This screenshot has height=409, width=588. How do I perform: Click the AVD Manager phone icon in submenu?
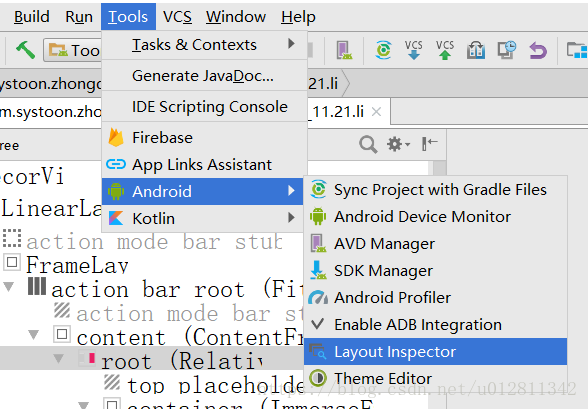tap(318, 243)
